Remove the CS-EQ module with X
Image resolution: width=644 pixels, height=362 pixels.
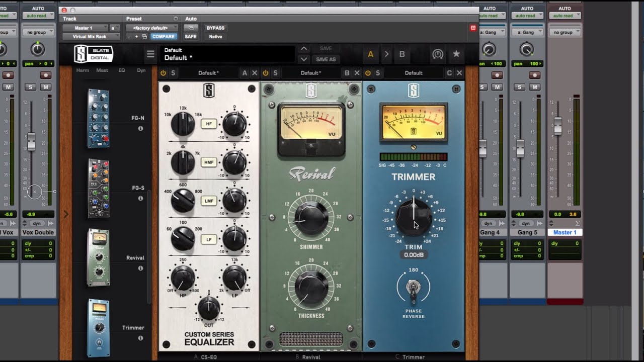click(x=255, y=73)
